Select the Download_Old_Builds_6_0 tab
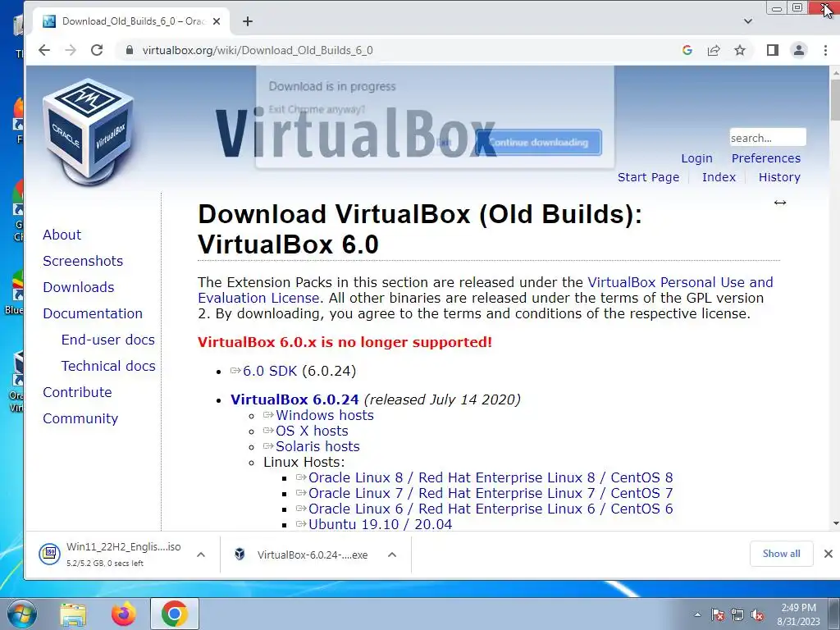The width and height of the screenshot is (840, 630). pos(131,21)
